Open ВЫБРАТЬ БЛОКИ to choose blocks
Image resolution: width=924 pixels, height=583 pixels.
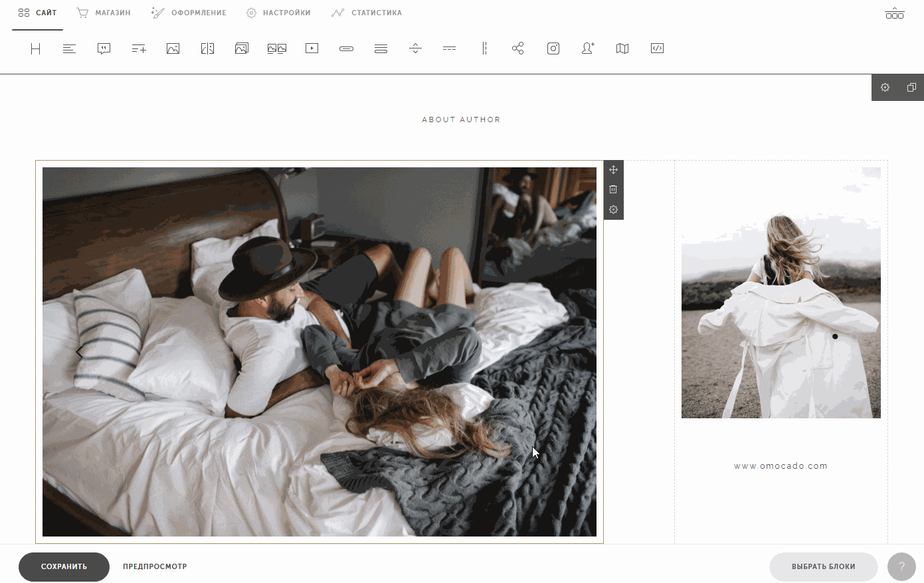point(823,566)
